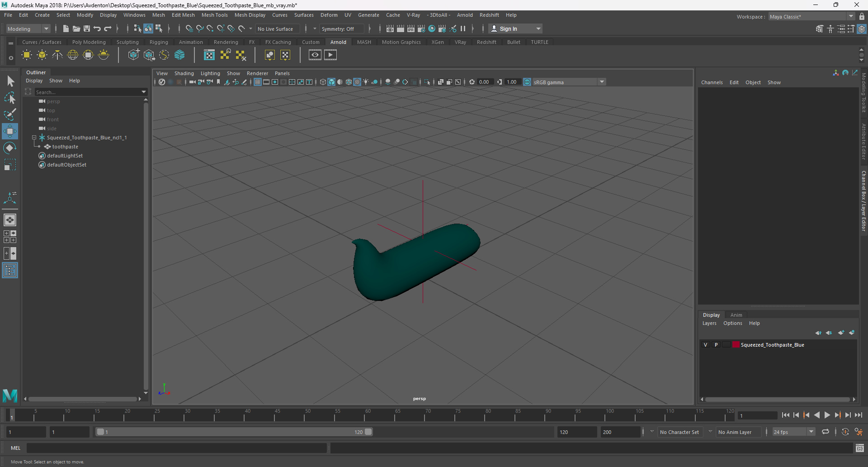Open Render Settings from the status line icon
Image resolution: width=868 pixels, height=467 pixels.
click(421, 29)
